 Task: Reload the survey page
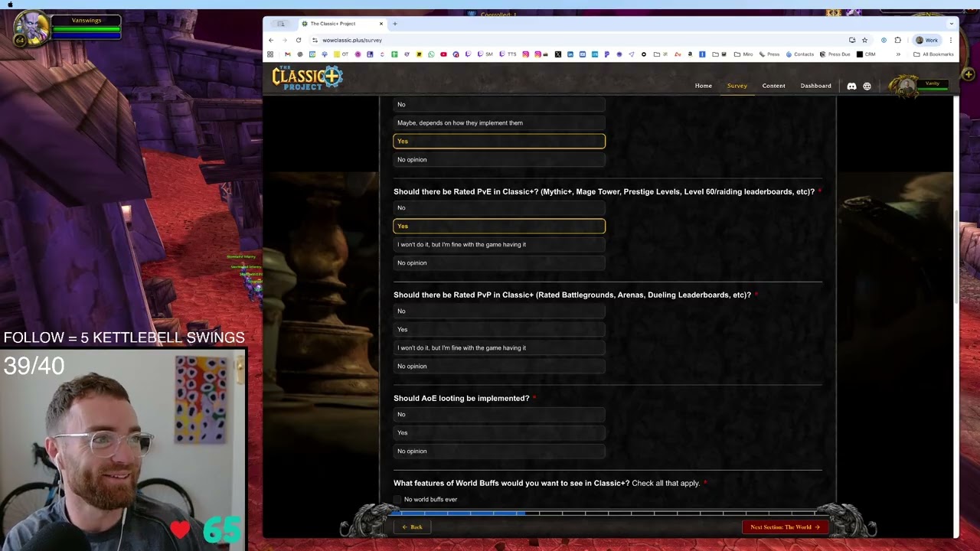299,40
